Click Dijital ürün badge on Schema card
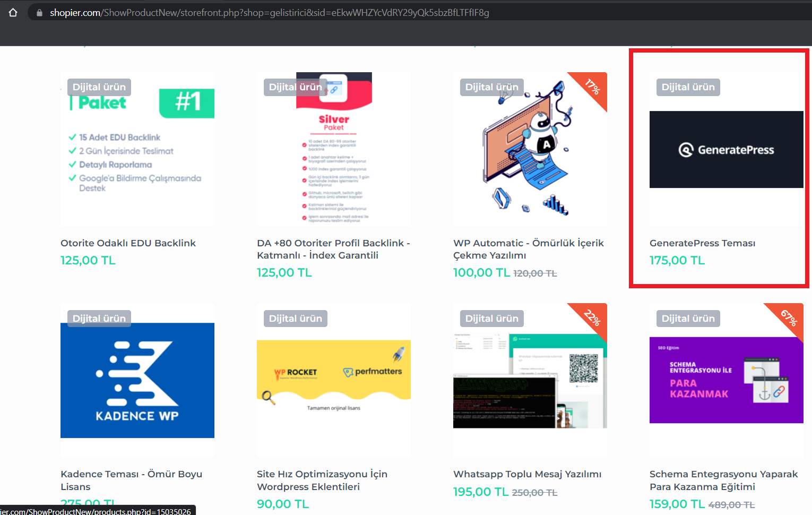Screen dimensions: 812x515 [x=688, y=319]
